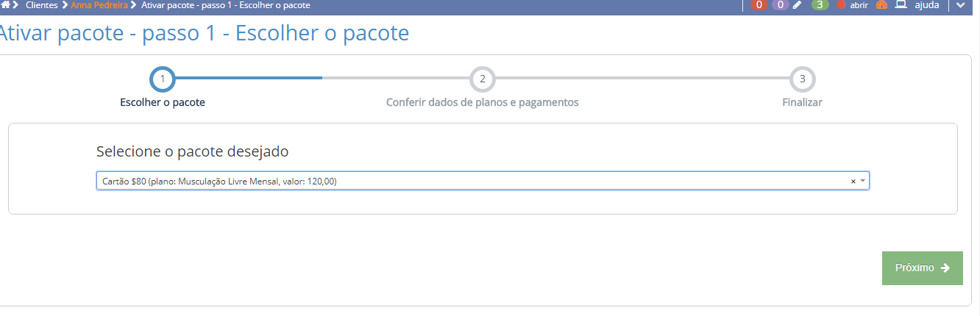
Task: Click the laptop icon in top bar
Action: pos(901,5)
